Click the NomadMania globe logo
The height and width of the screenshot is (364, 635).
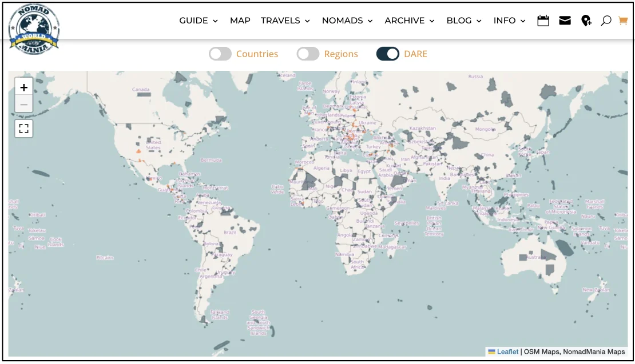coord(34,29)
